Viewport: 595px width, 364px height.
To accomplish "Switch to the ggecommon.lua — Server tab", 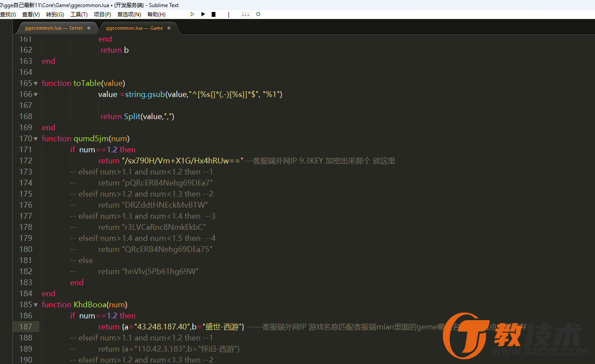I will pos(54,28).
